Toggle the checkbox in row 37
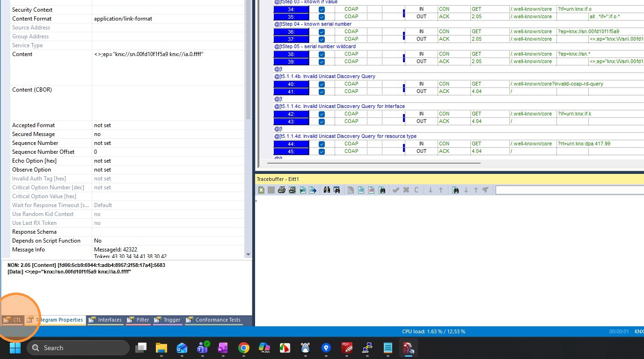Image resolution: width=644 pixels, height=359 pixels. (322, 39)
